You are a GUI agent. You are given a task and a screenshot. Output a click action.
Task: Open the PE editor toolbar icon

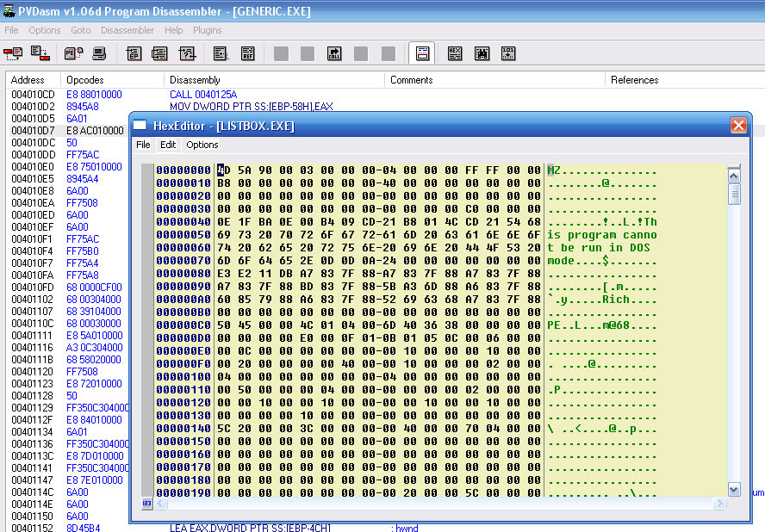(x=72, y=53)
